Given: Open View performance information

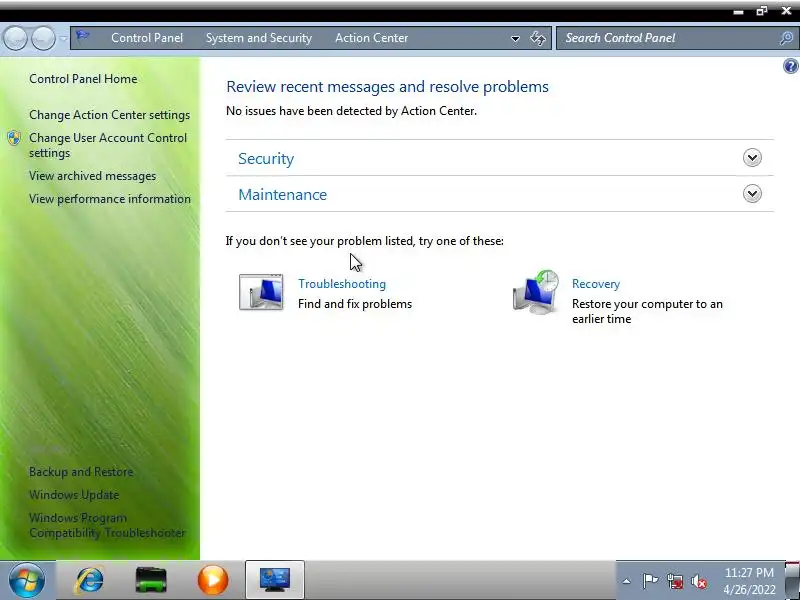Looking at the screenshot, I should click(x=110, y=198).
